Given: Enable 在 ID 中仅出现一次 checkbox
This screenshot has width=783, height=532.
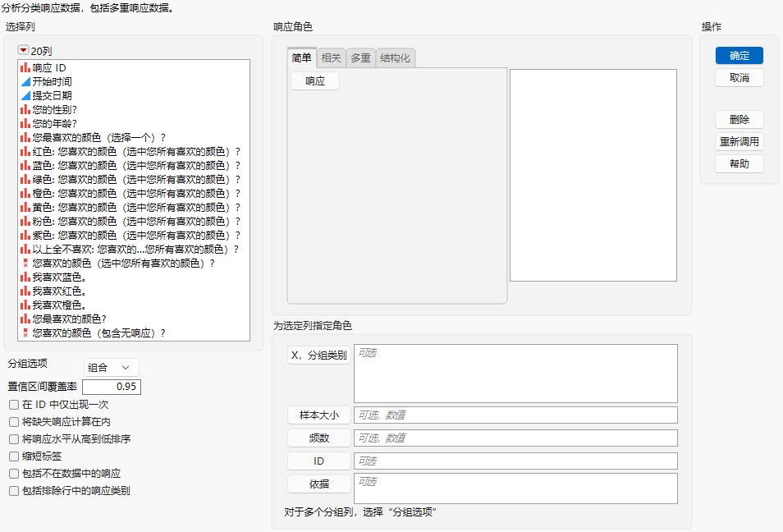Looking at the screenshot, I should point(14,405).
